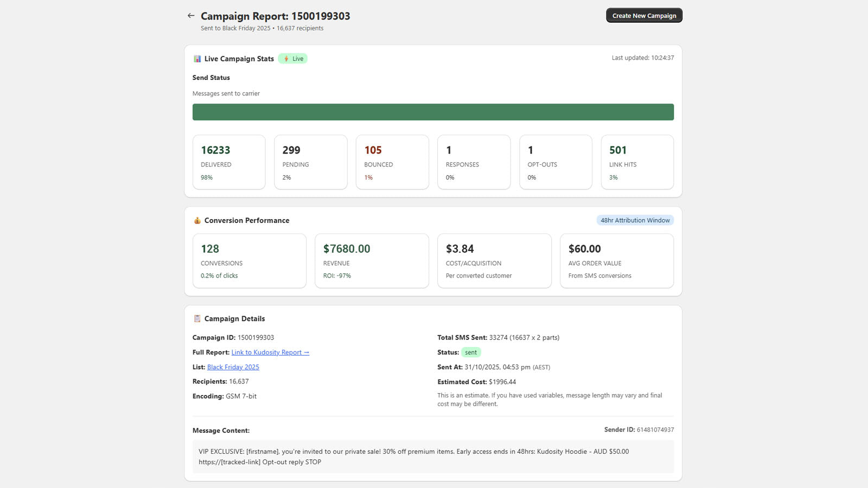Open the Link to Kudosity Report
Screen dimensions: 868x488
click(x=270, y=352)
